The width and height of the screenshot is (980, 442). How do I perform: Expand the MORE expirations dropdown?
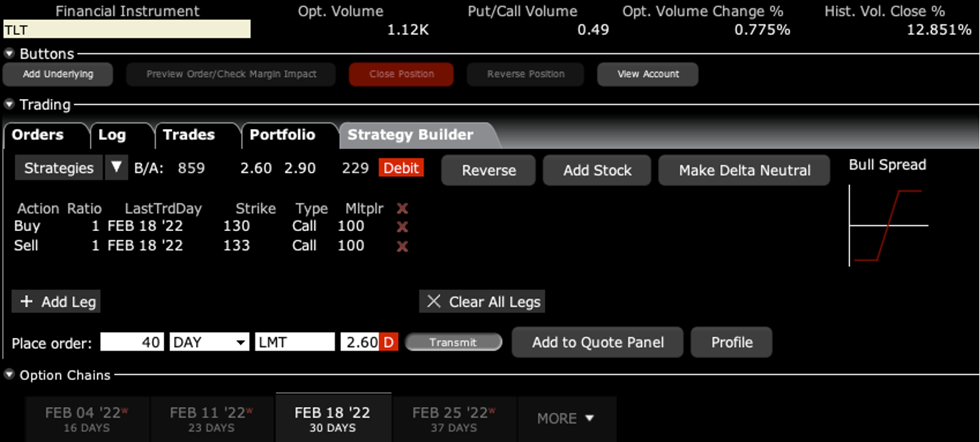click(566, 418)
